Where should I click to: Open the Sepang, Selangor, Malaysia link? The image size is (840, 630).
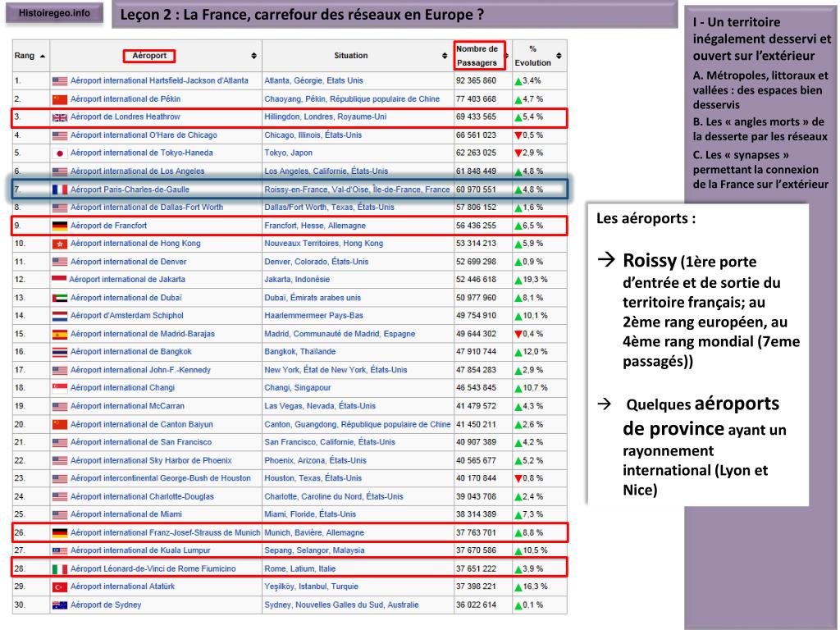coord(314,550)
